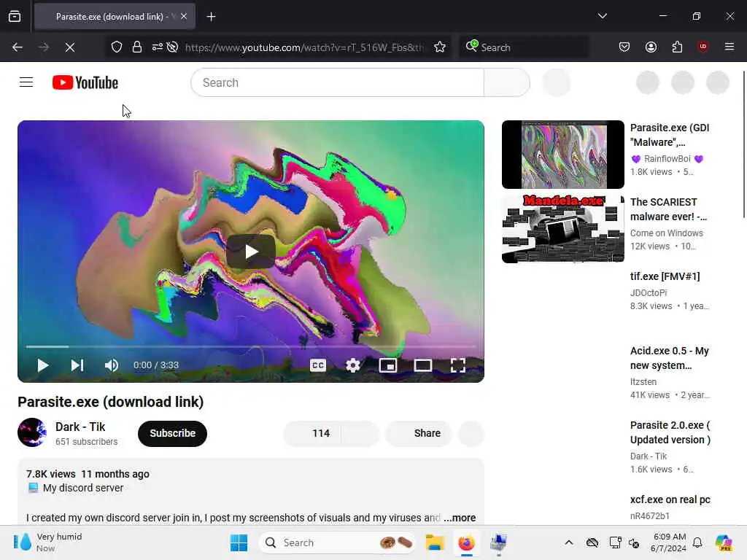Click the video progress bar

(251, 346)
